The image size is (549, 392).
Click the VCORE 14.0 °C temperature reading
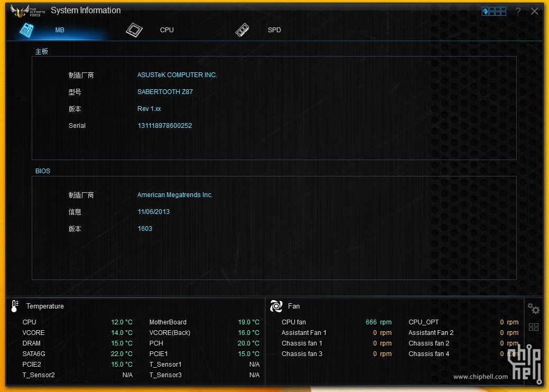pos(122,332)
